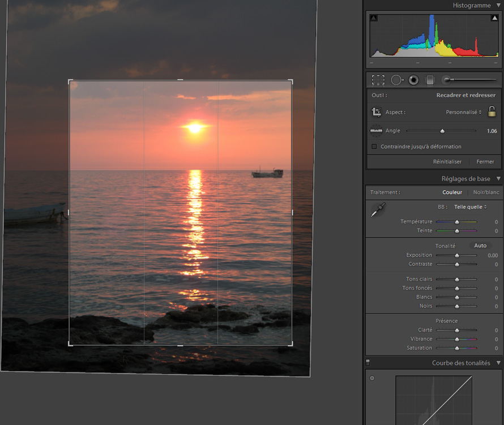Pick the white balance eyedropper

378,209
